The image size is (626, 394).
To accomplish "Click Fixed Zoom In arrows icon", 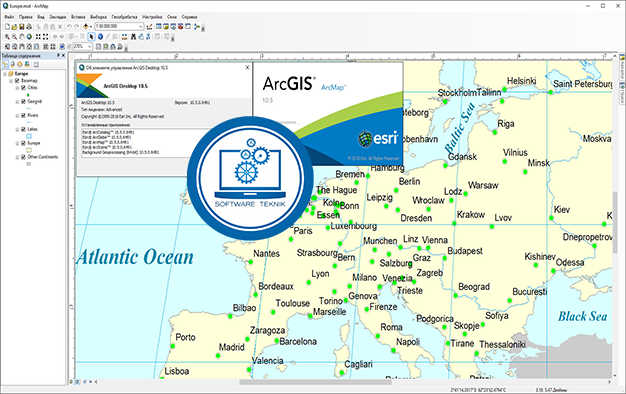I will coord(38,36).
